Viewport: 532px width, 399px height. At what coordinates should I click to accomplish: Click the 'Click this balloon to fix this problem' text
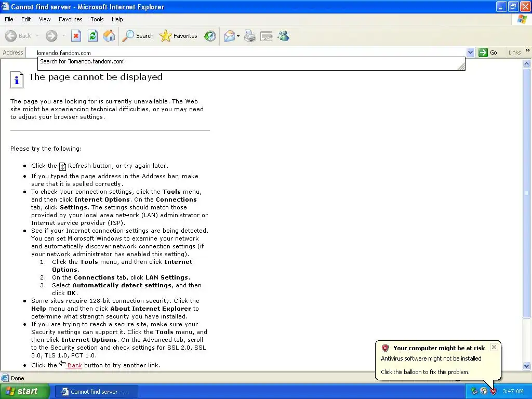click(425, 372)
